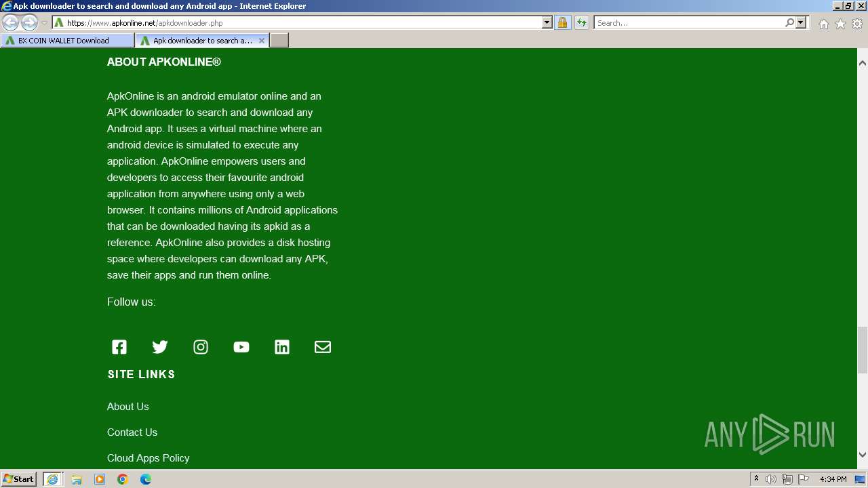
Task: Click the SITE LINKS heading
Action: (142, 374)
